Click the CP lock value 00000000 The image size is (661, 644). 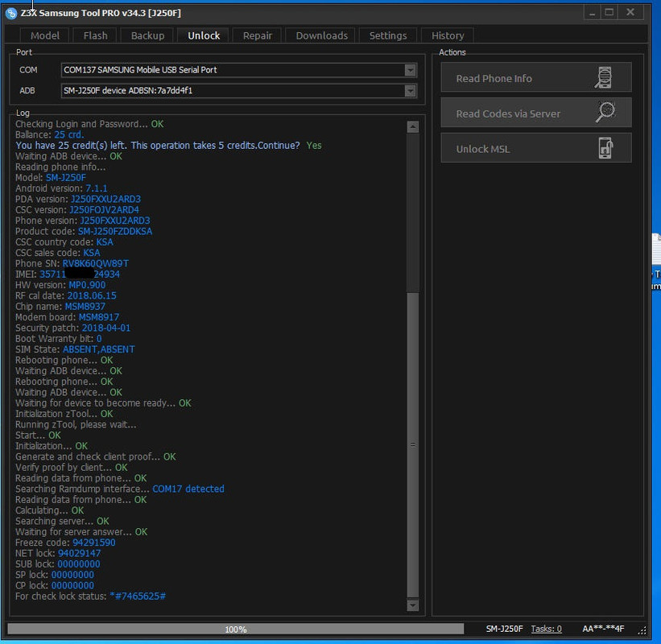(72, 586)
